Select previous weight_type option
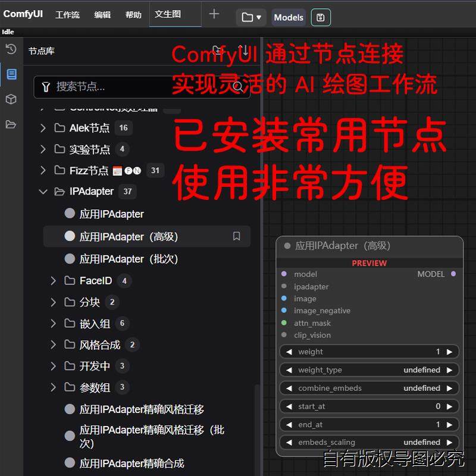This screenshot has height=476, width=476. pos(289,370)
